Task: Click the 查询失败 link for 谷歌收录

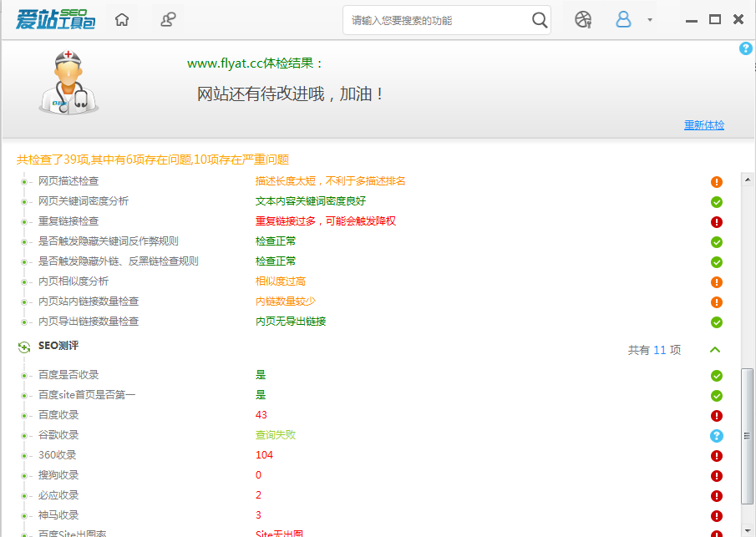Action: [x=276, y=434]
